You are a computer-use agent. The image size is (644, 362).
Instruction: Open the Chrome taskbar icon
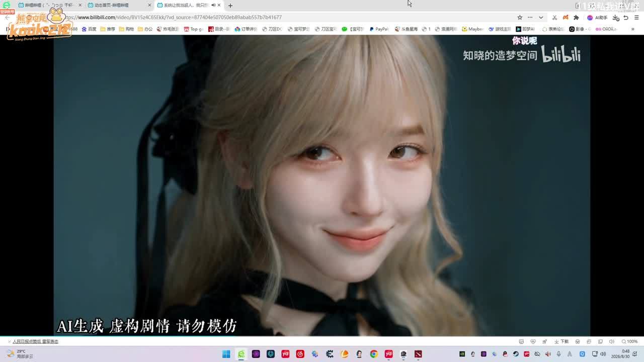click(374, 354)
